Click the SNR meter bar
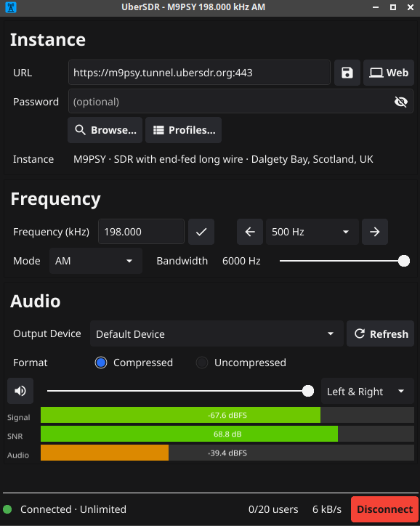 pos(227,434)
